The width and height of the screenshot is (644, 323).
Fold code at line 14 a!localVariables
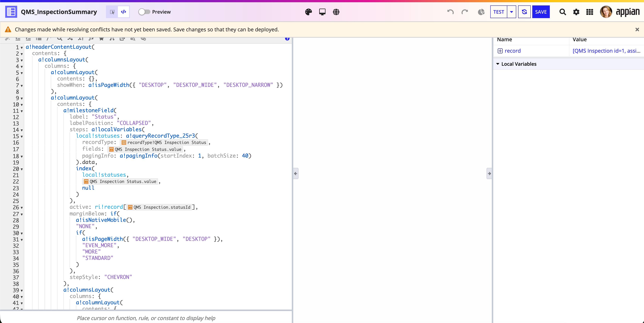[x=22, y=130]
